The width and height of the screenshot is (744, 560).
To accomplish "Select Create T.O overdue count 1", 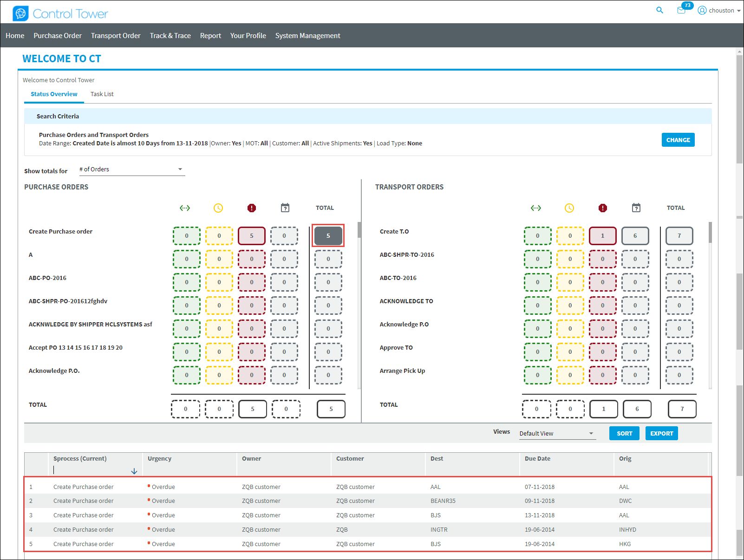I will 603,235.
